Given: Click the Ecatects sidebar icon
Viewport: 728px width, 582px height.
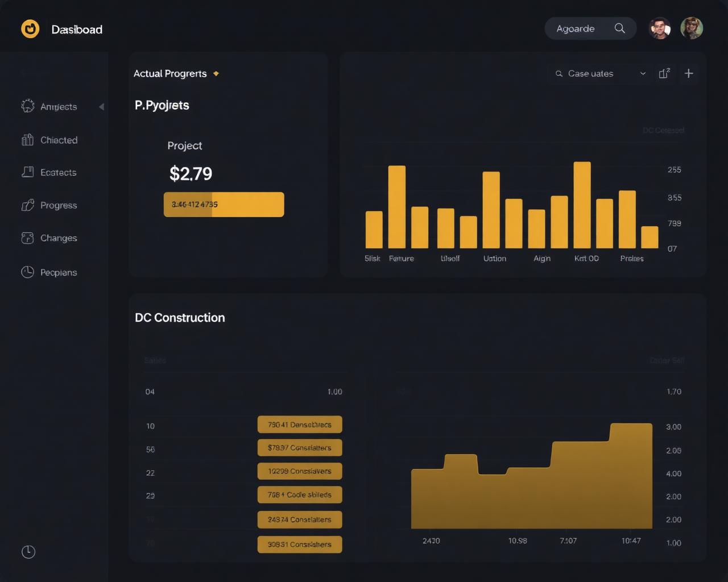Looking at the screenshot, I should click(27, 172).
